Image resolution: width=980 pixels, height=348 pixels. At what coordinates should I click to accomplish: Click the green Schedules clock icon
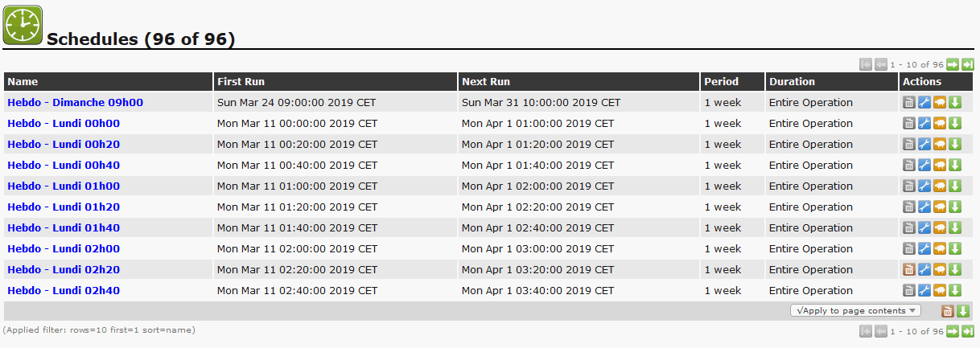tap(23, 24)
